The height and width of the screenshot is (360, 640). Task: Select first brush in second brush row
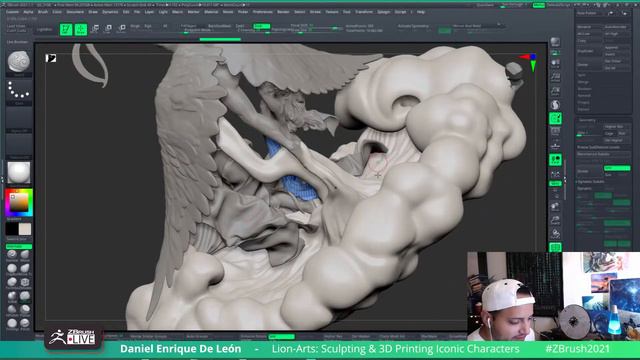(12, 269)
